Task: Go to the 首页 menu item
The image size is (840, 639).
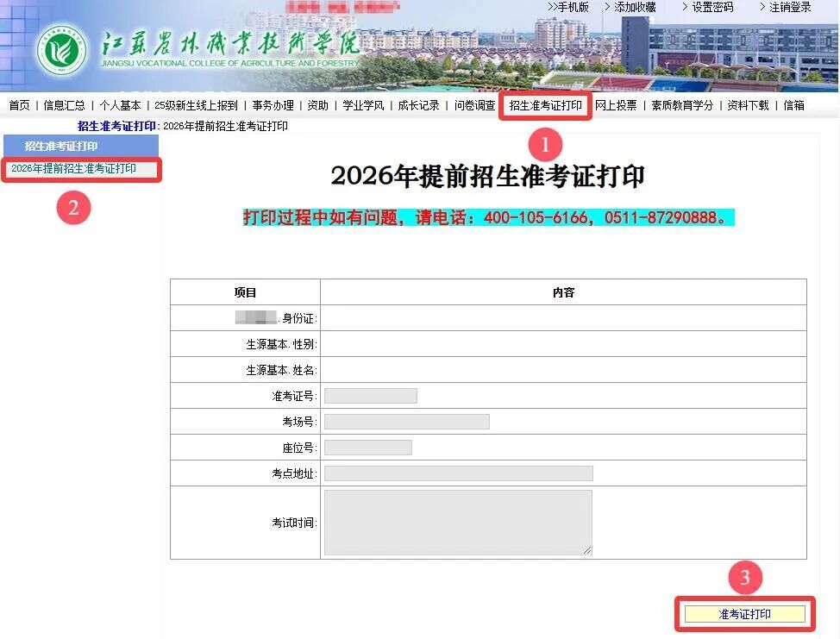Action: [x=19, y=105]
